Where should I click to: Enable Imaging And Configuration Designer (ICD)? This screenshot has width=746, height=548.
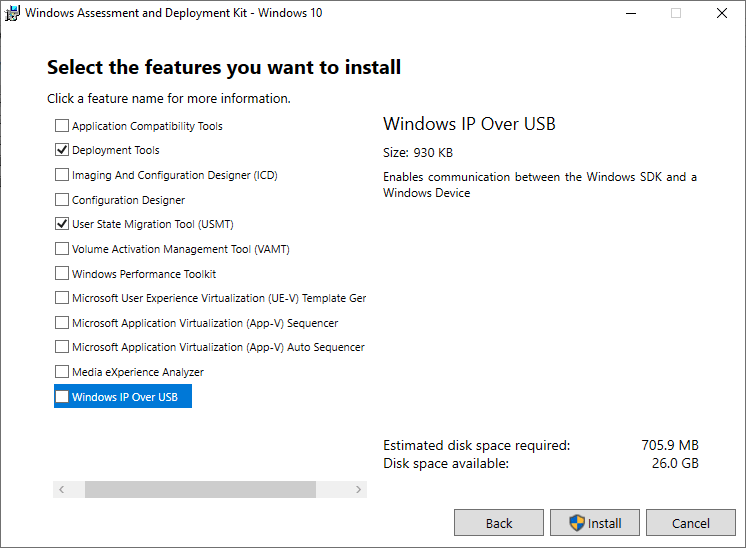coord(62,175)
